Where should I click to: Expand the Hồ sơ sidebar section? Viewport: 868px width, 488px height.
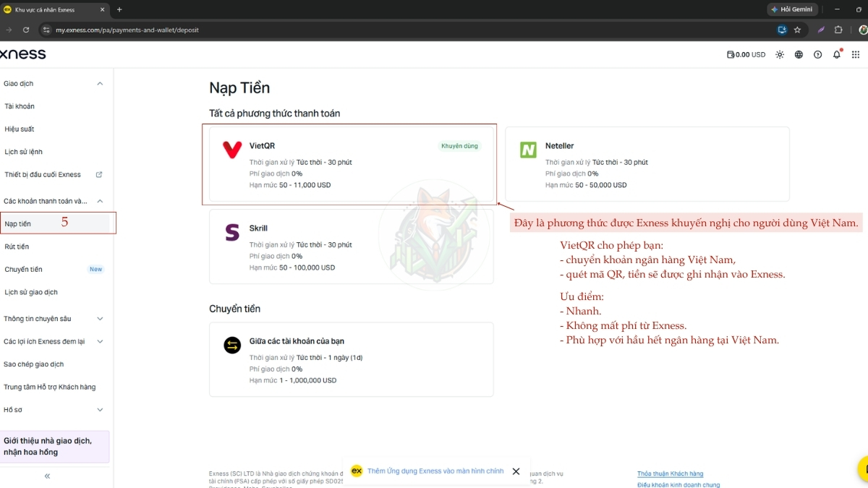coord(100,410)
